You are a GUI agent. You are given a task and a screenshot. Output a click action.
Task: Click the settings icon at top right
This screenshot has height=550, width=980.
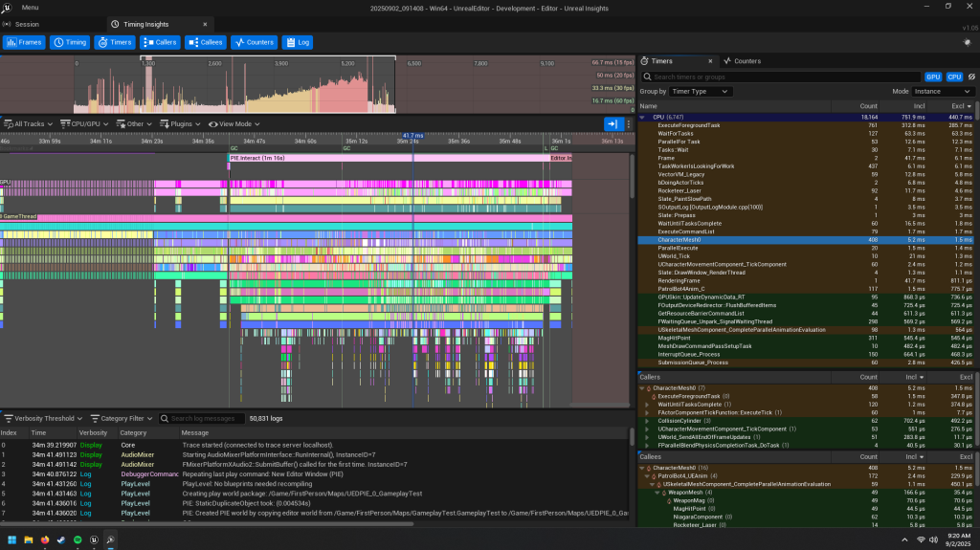(967, 42)
